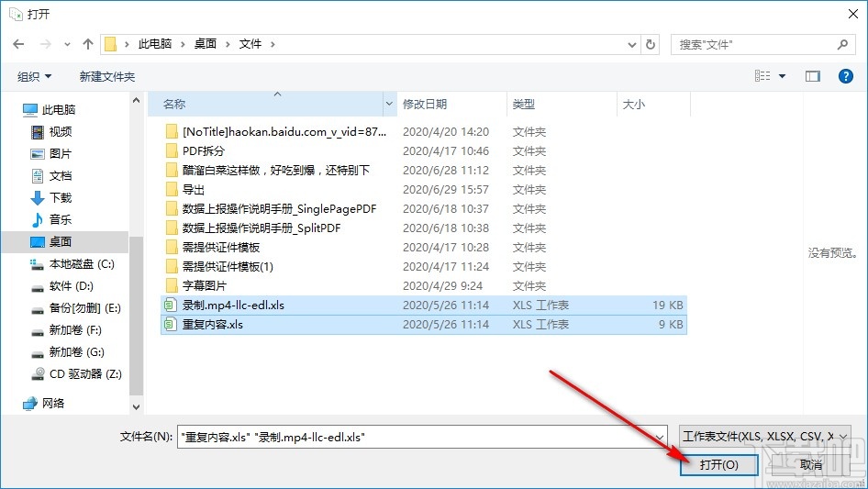Select PDF拆分 folder

click(x=203, y=150)
